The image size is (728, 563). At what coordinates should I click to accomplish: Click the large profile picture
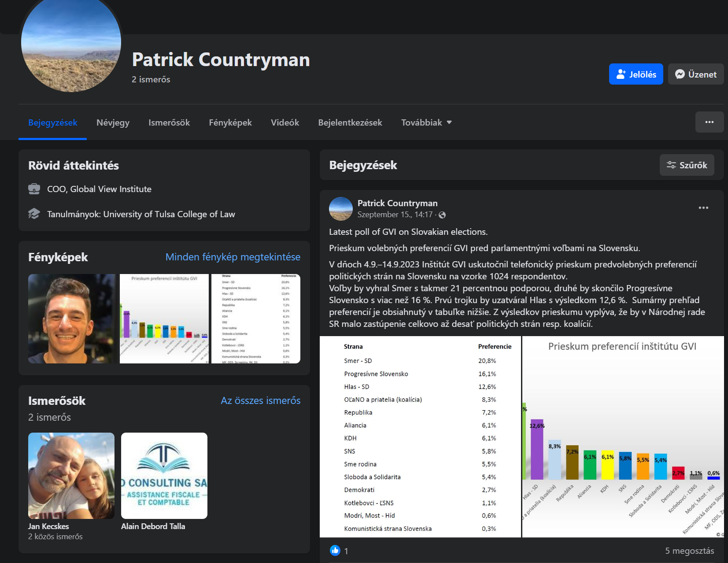[71, 43]
